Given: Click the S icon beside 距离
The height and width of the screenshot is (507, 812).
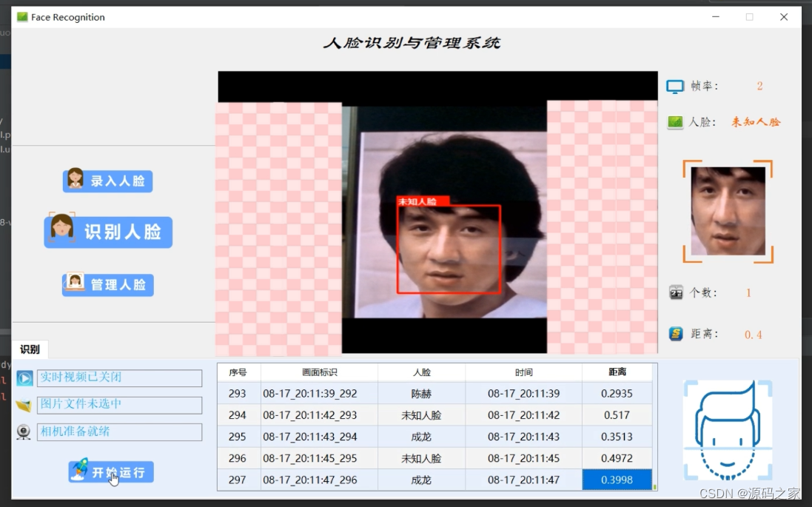Looking at the screenshot, I should (x=676, y=334).
